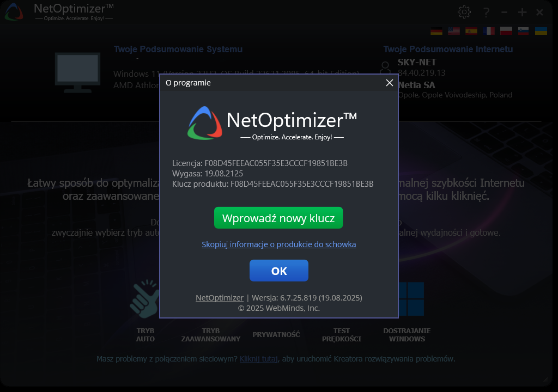The height and width of the screenshot is (392, 558).
Task: Choose the Polish flag language option
Action: [506, 31]
